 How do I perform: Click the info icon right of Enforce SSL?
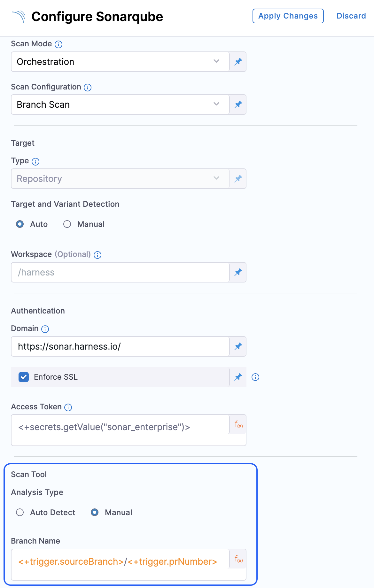click(255, 377)
